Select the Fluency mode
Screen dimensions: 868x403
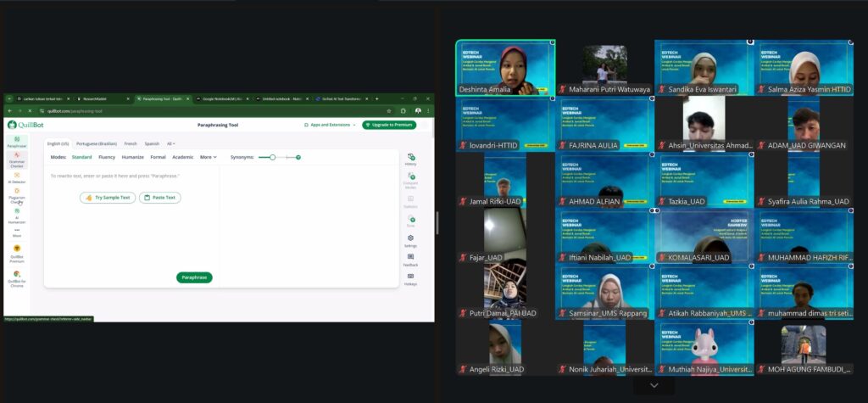point(107,157)
